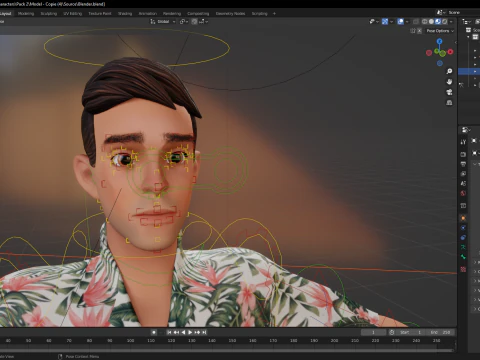Click the current frame field
Screen dimensions: 480x360
[x=373, y=332]
